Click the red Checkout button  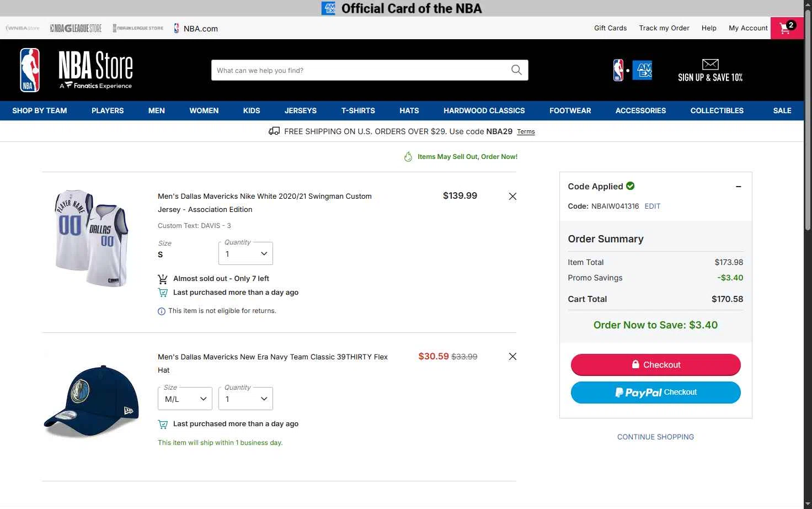pos(655,365)
